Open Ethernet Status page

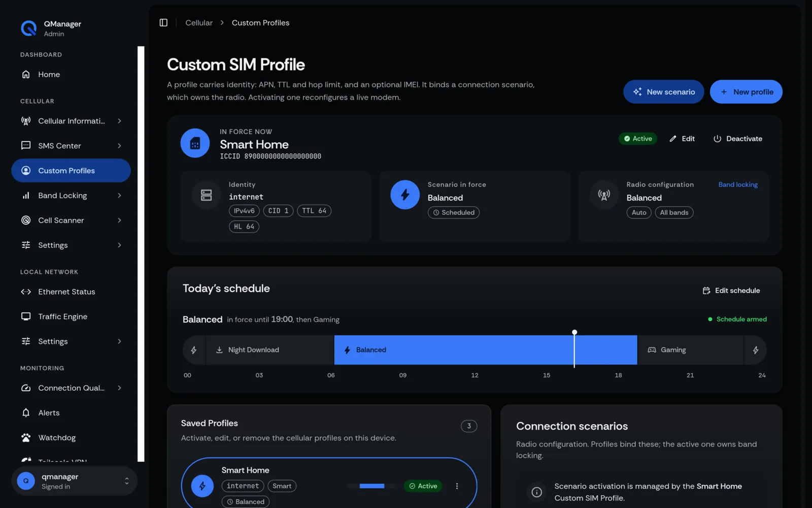click(x=71, y=292)
